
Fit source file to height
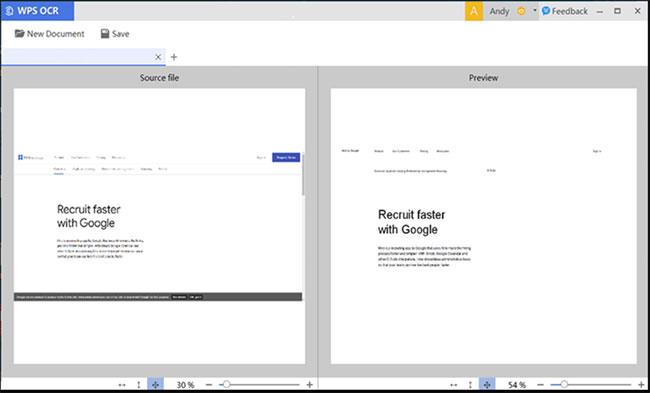(139, 385)
